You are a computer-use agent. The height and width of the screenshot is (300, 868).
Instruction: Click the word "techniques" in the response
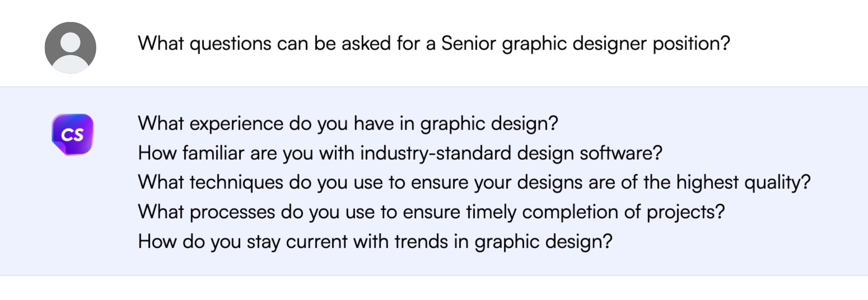(x=236, y=182)
